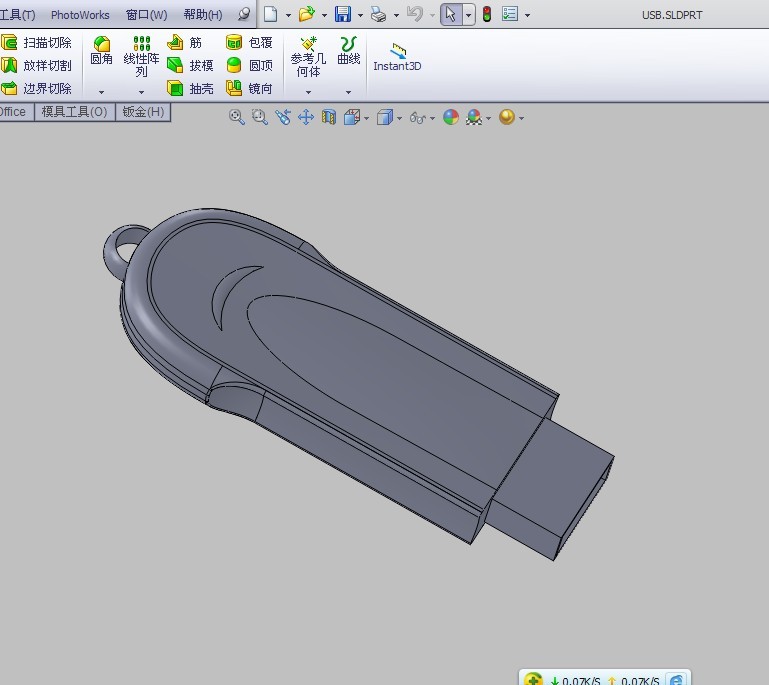
Task: Expand the Select tool dropdown arrow
Action: 468,15
